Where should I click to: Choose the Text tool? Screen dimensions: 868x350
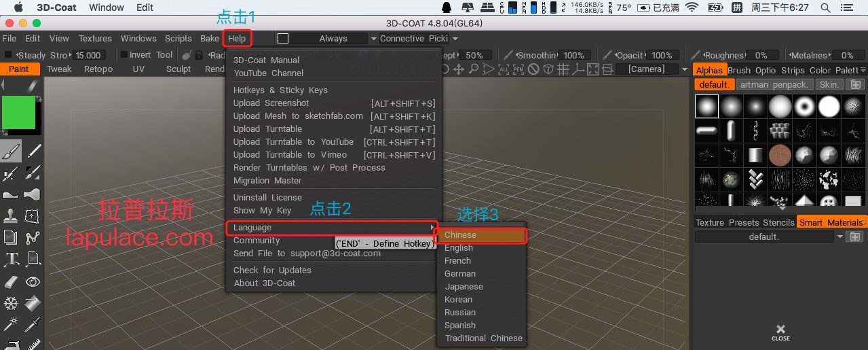[x=10, y=259]
